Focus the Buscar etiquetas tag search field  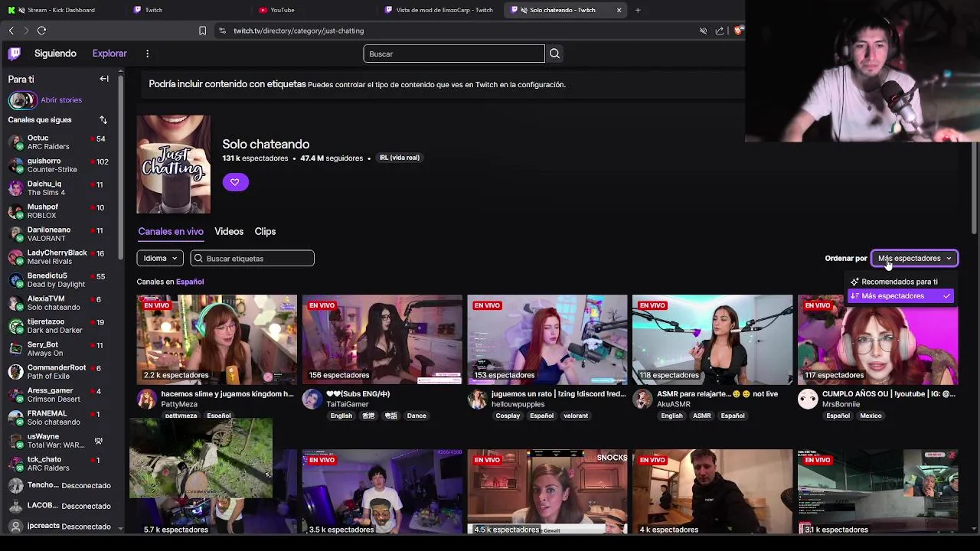(x=253, y=258)
